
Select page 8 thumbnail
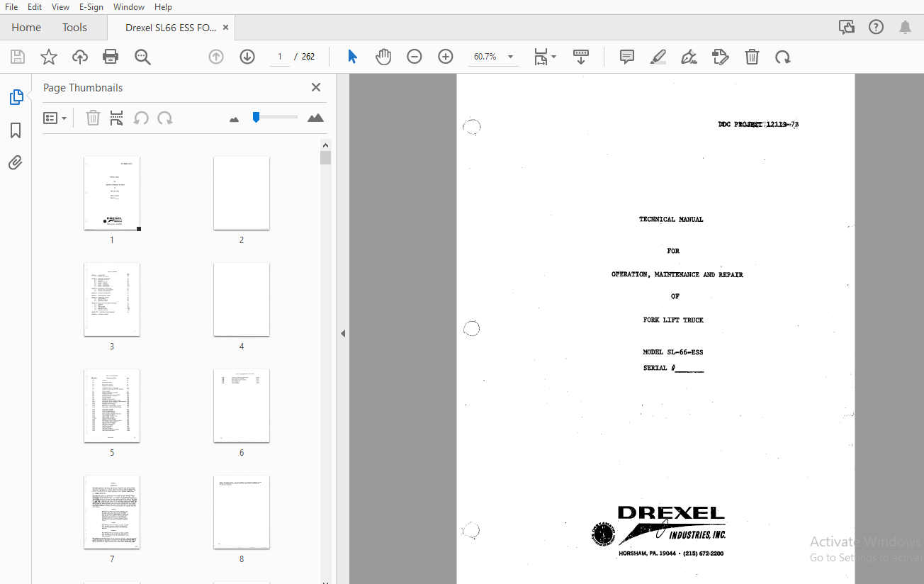pos(242,512)
